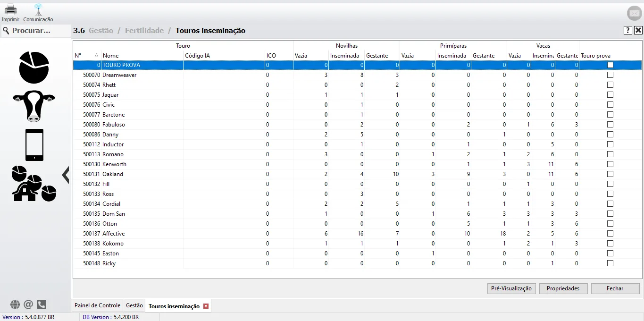
Task: Click the telephone contact icon
Action: [42, 304]
